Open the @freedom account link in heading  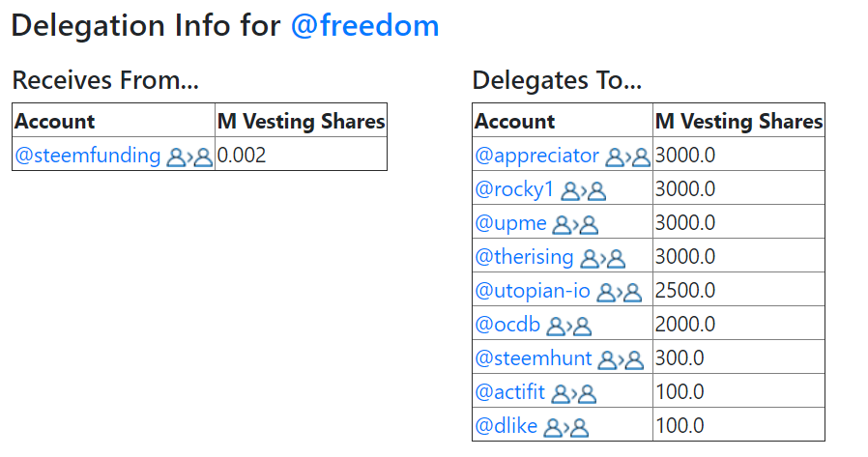pos(364,26)
